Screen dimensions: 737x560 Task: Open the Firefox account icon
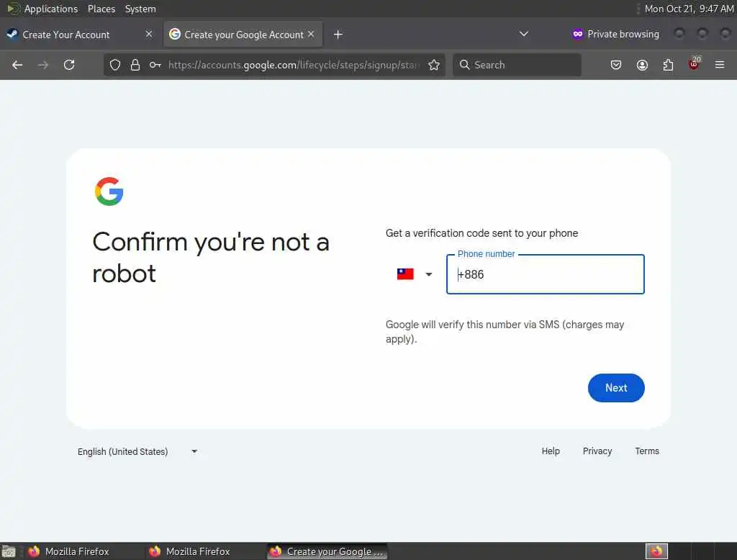point(642,65)
